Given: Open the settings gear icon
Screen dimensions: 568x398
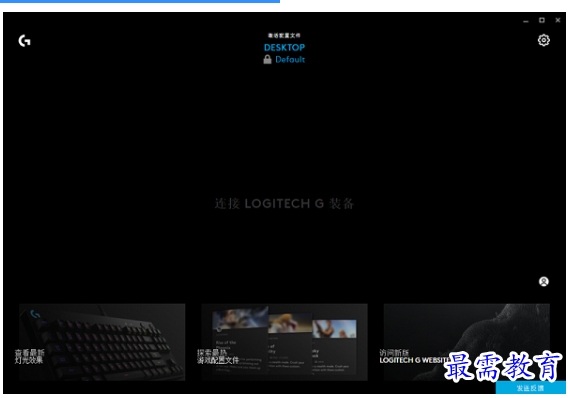Looking at the screenshot, I should point(543,40).
